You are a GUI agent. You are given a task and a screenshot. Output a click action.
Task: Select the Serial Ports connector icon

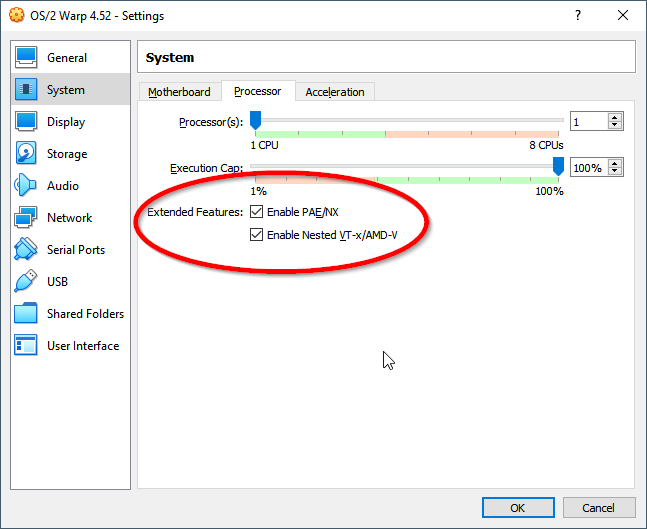(26, 249)
